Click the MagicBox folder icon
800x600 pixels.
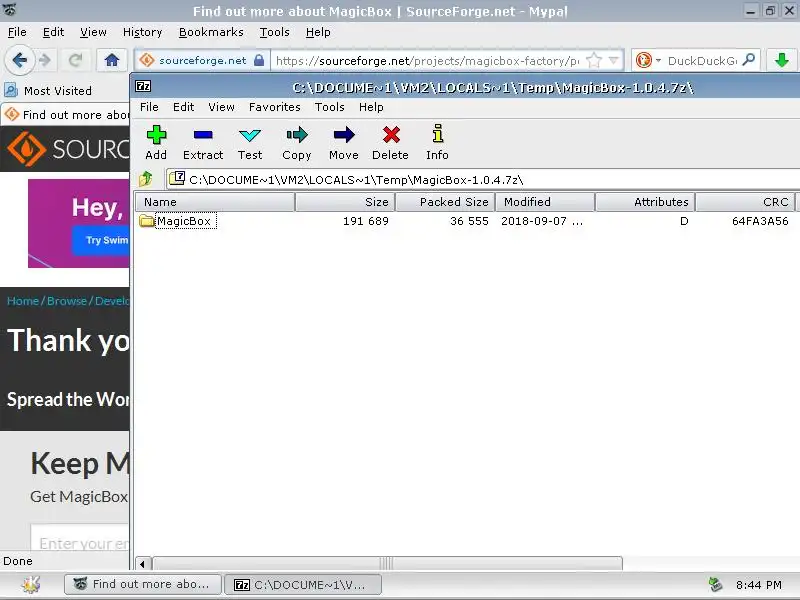pyautogui.click(x=146, y=221)
